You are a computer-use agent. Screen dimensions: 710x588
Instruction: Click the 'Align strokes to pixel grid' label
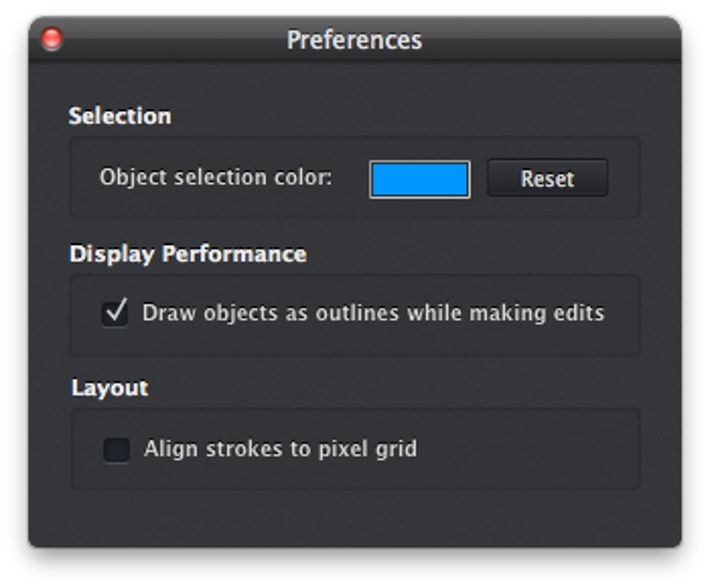281,449
